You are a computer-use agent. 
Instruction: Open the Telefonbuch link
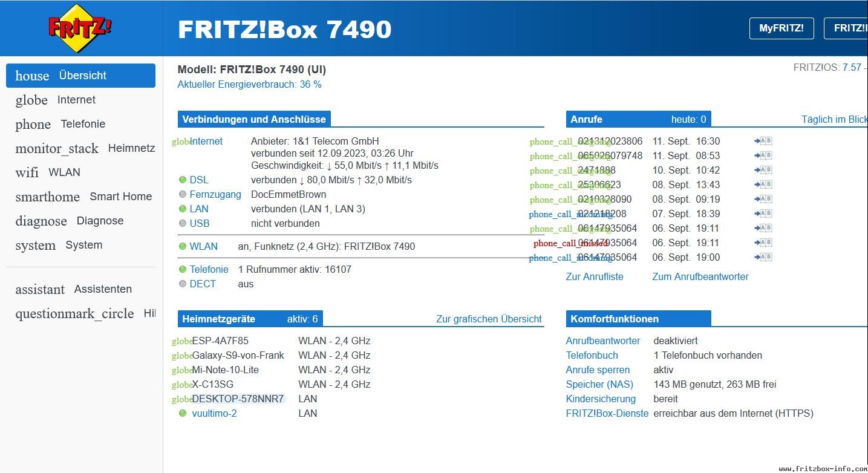click(592, 355)
